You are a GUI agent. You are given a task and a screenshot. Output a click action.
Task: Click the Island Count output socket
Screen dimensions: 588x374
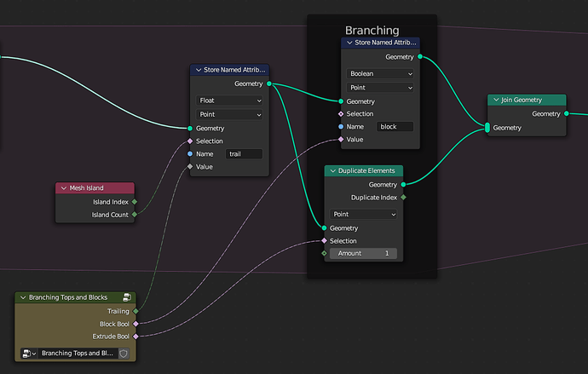tap(135, 215)
